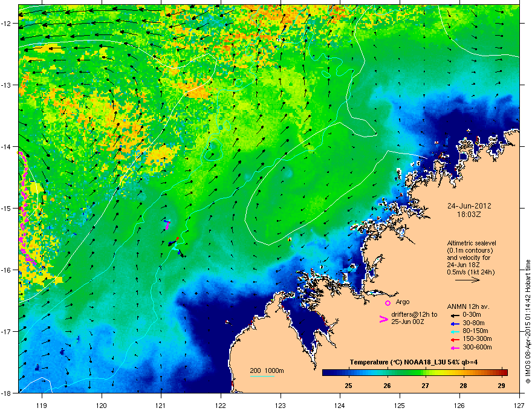532x411 pixels.
Task: Click the 'ANMN 12h av.' legend heading
Action: point(468,306)
